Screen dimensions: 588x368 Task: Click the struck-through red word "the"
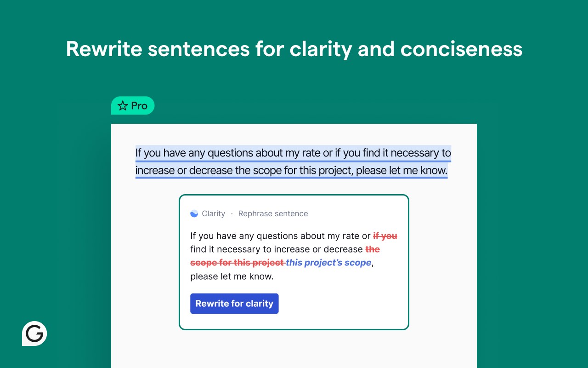click(x=373, y=249)
